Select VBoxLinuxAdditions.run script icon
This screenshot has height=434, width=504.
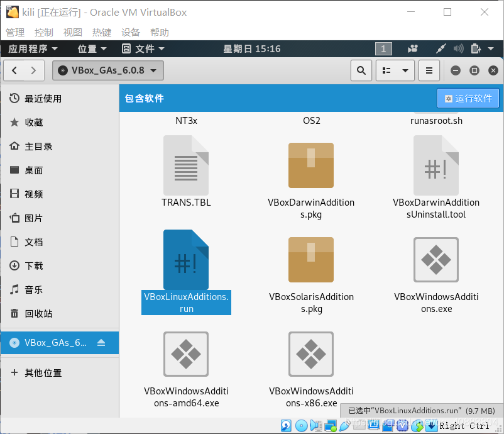pos(186,260)
